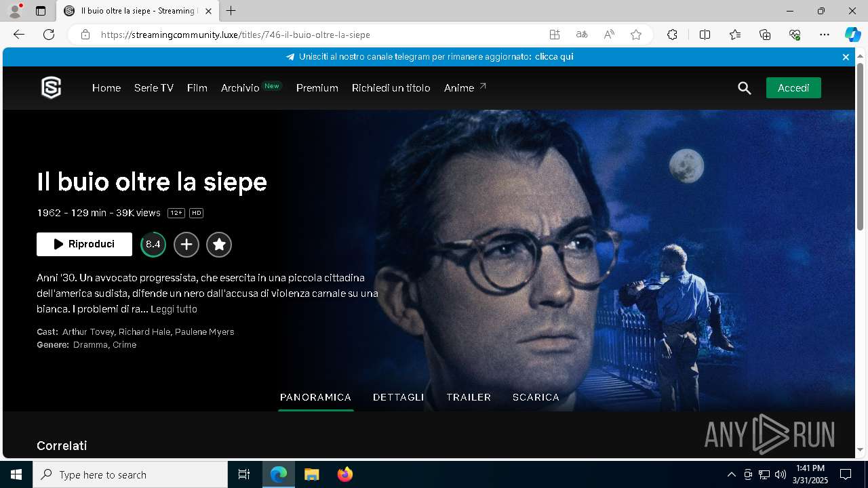Close the telegram banner with X

pyautogui.click(x=846, y=57)
